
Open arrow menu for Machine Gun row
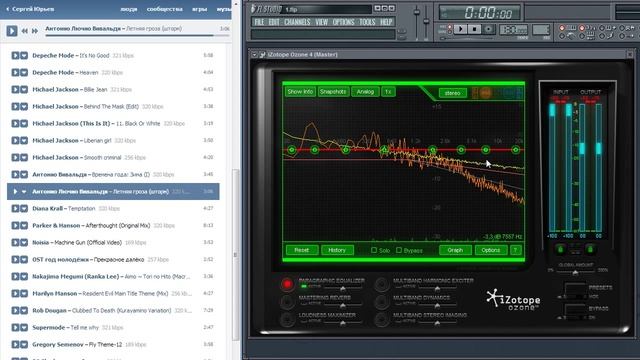pos(24,242)
